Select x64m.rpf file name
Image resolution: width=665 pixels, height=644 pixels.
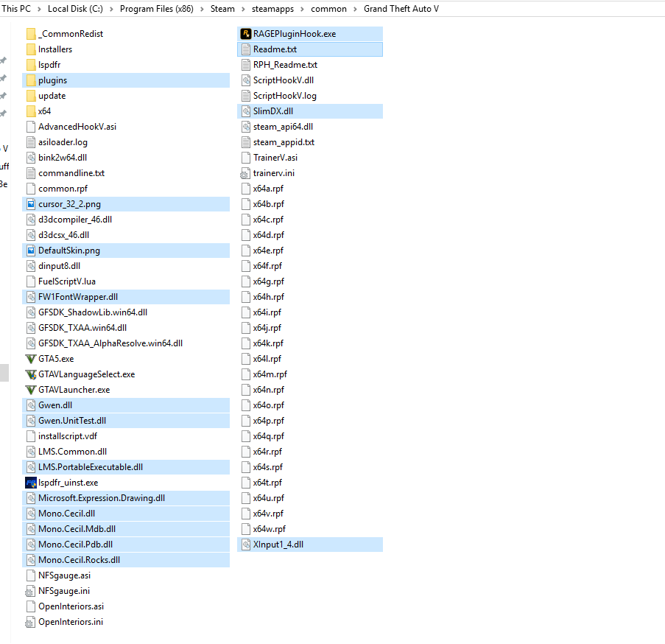[x=270, y=374]
